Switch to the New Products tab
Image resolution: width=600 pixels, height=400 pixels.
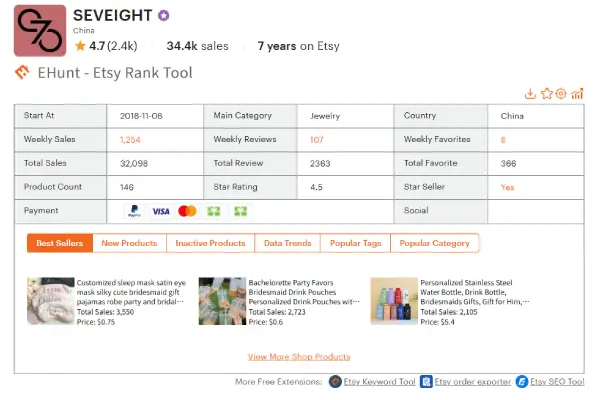pos(129,243)
